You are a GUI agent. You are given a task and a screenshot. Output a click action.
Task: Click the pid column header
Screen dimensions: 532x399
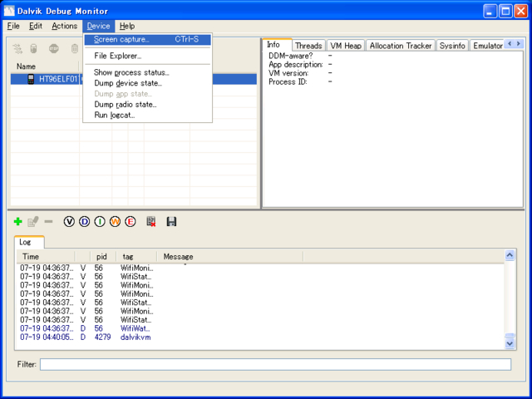pyautogui.click(x=103, y=257)
